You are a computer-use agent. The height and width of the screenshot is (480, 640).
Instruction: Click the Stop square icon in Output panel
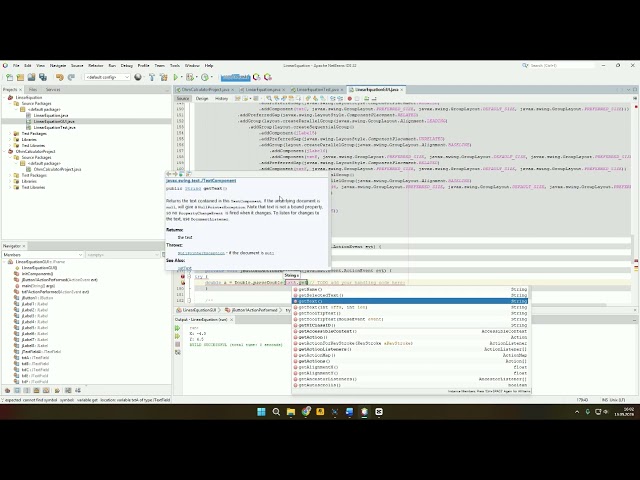(x=178, y=344)
